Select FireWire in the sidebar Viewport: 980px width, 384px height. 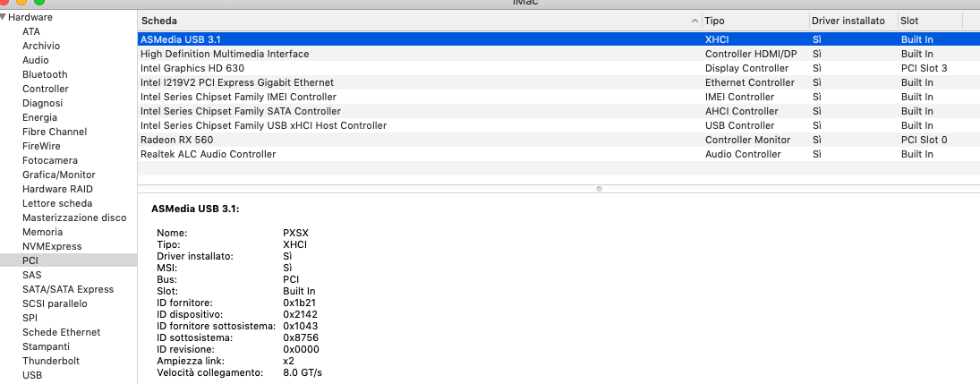[x=41, y=146]
